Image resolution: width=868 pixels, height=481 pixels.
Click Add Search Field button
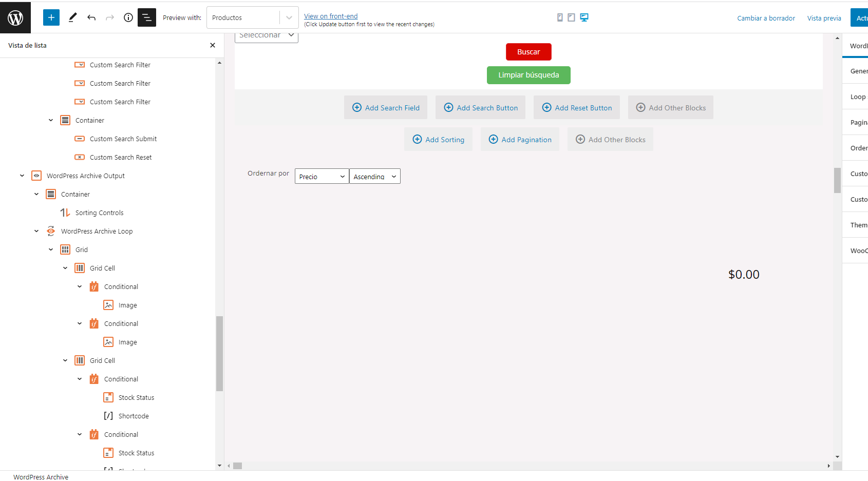[386, 107]
